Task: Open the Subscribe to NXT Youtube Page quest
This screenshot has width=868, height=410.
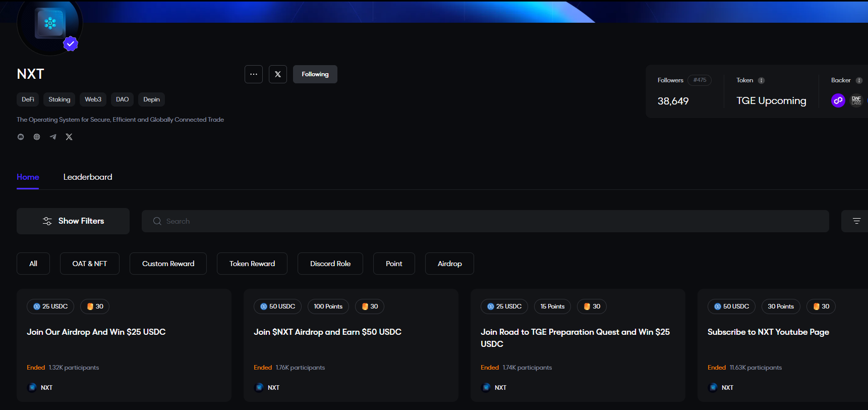Action: (x=768, y=332)
